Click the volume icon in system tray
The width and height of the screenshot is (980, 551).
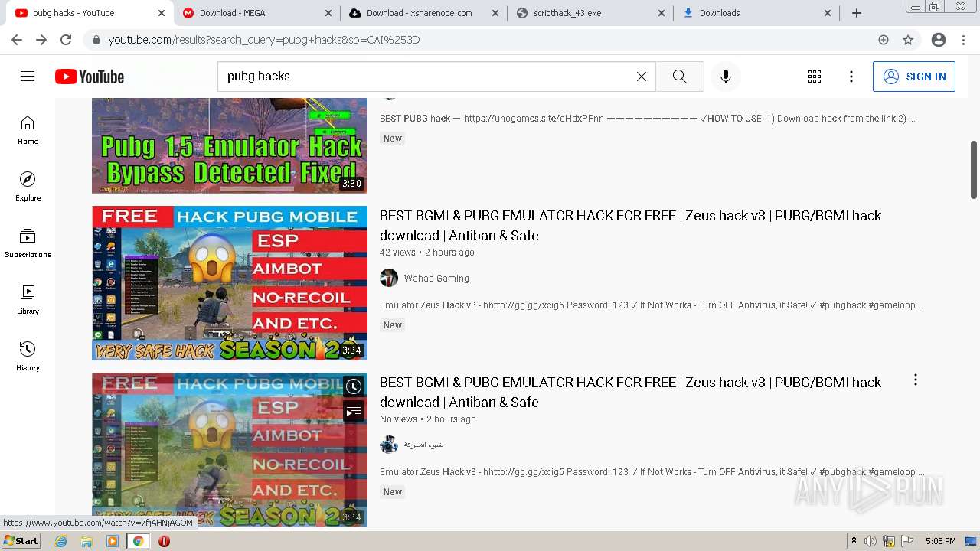click(871, 541)
